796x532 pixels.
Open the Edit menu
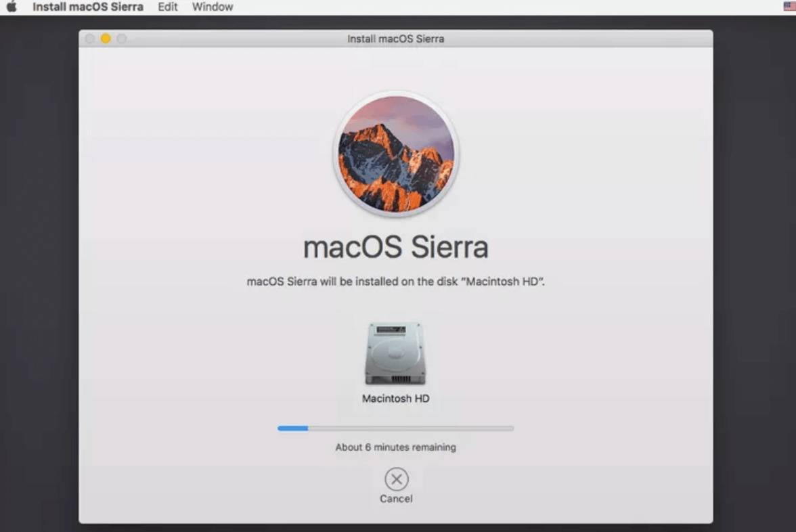pyautogui.click(x=167, y=7)
